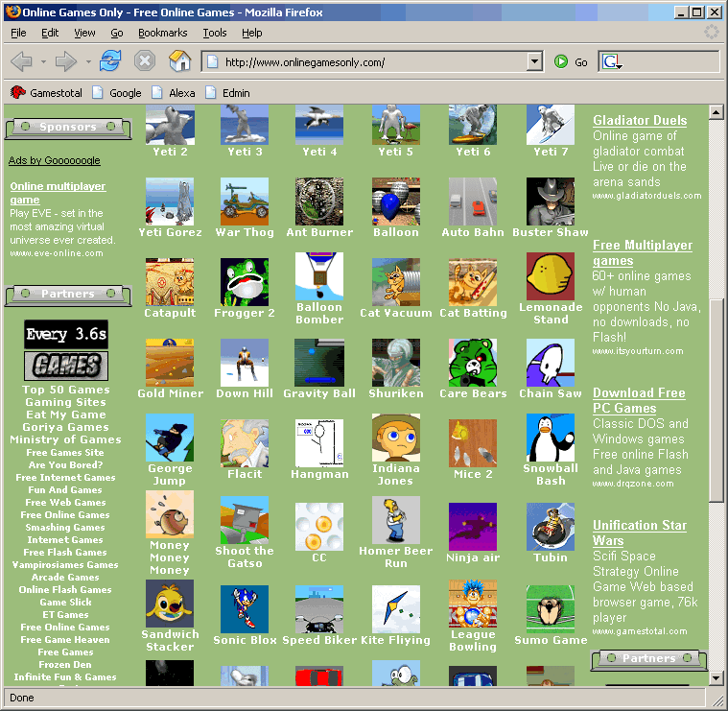Open the Frogger 2 game icon
Viewport: 728px width, 711px height.
(x=245, y=281)
